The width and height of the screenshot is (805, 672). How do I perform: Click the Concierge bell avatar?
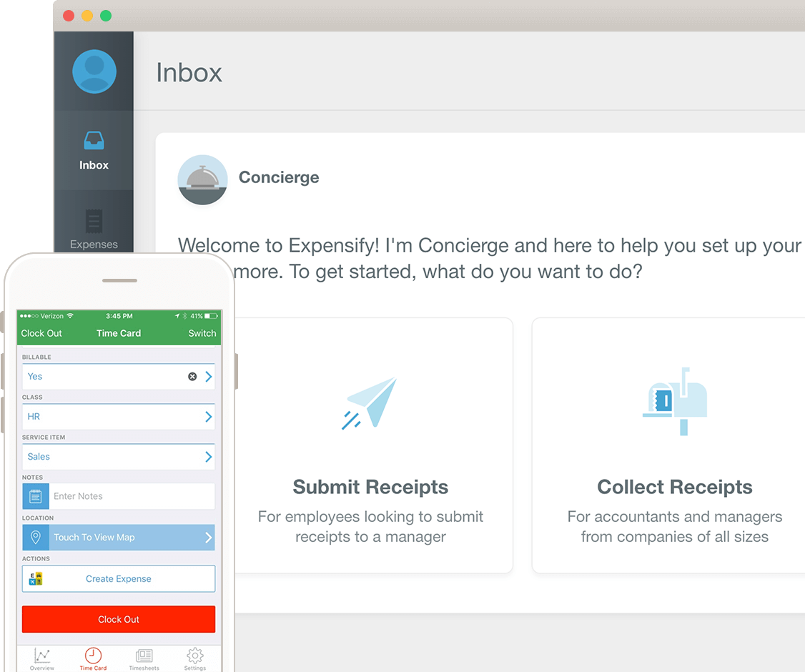point(202,179)
